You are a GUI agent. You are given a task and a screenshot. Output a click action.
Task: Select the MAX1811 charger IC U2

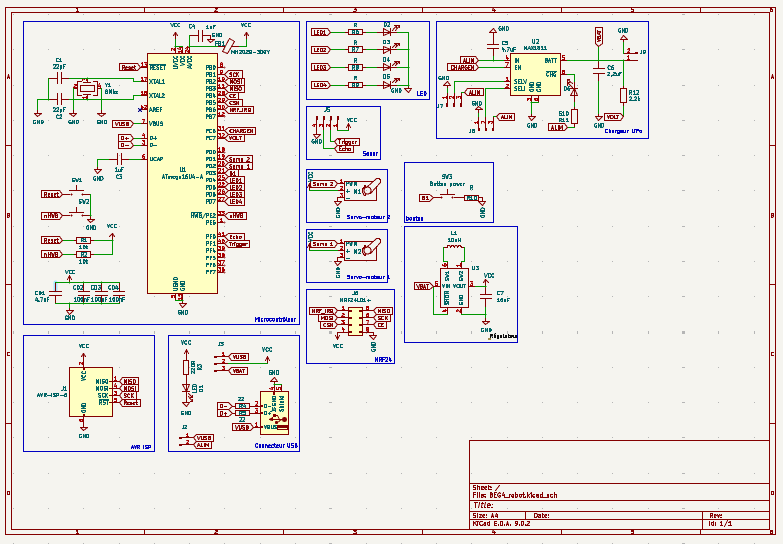click(x=535, y=74)
